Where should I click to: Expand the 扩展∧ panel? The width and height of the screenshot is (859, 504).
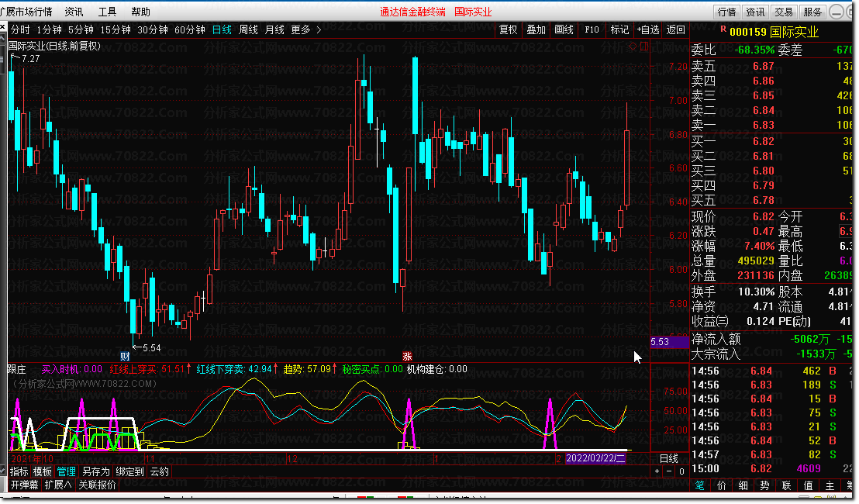tap(58, 485)
